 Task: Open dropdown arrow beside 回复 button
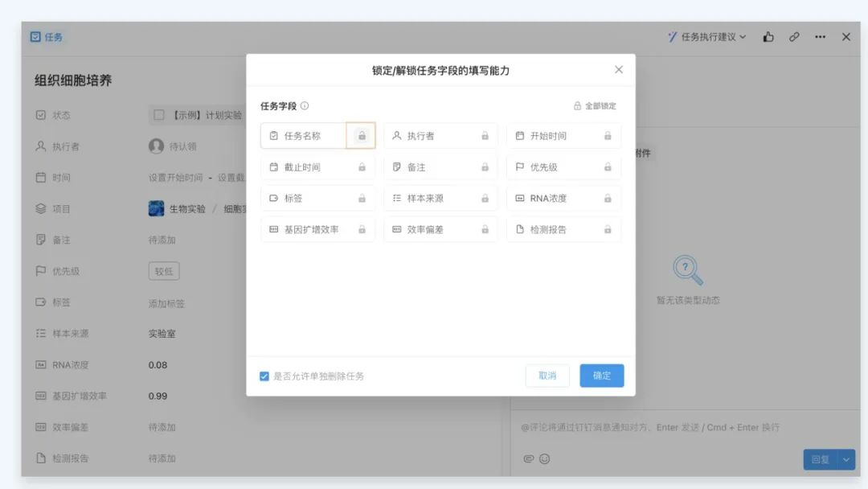[845, 459]
